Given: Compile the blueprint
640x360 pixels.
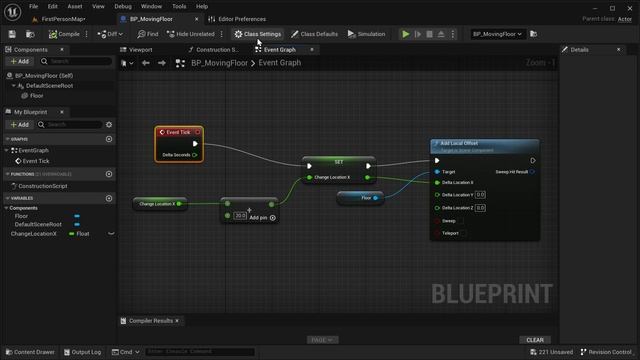Looking at the screenshot, I should click(x=64, y=34).
